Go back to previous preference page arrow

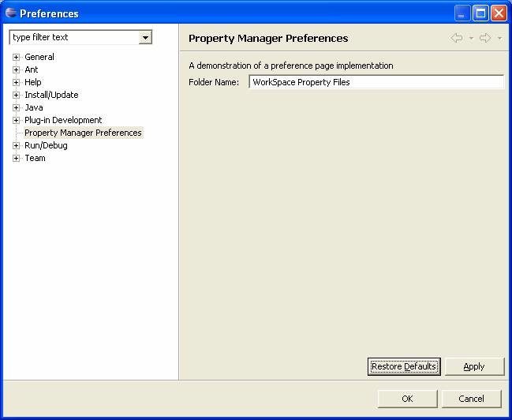[x=457, y=38]
